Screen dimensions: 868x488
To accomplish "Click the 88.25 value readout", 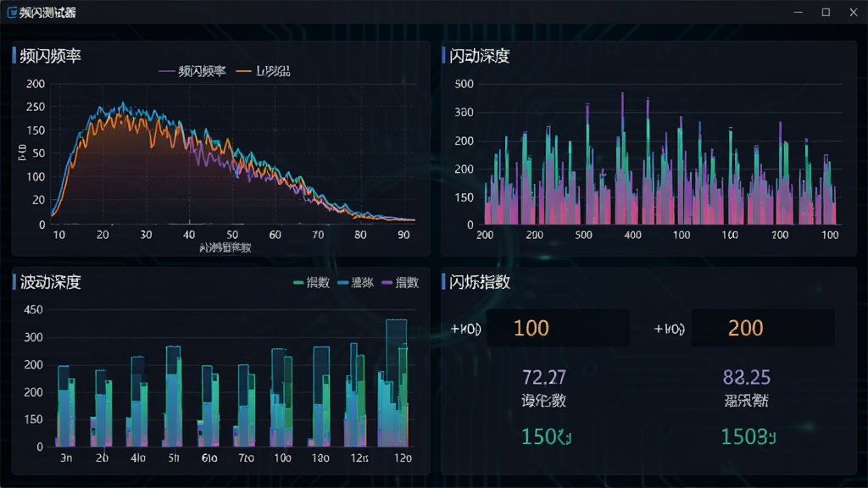I will click(x=746, y=377).
